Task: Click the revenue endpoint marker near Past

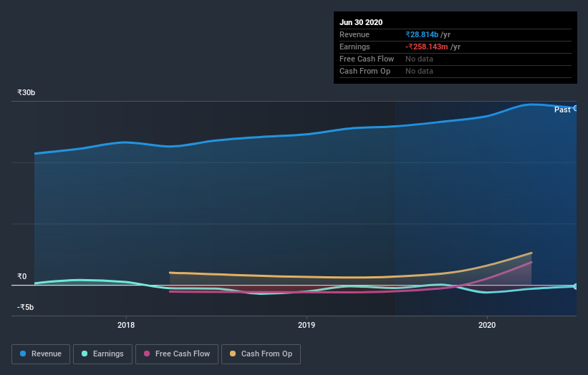Action: 575,108
